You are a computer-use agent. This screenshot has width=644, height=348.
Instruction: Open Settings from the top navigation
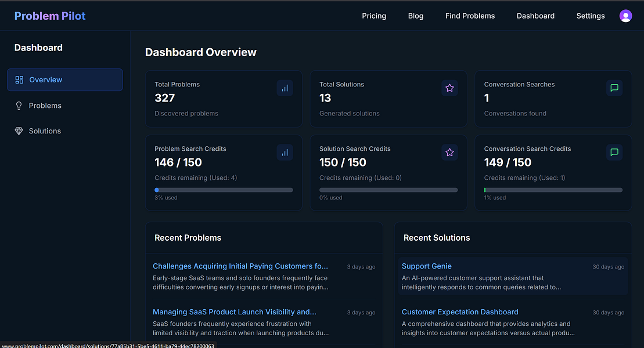(x=590, y=16)
